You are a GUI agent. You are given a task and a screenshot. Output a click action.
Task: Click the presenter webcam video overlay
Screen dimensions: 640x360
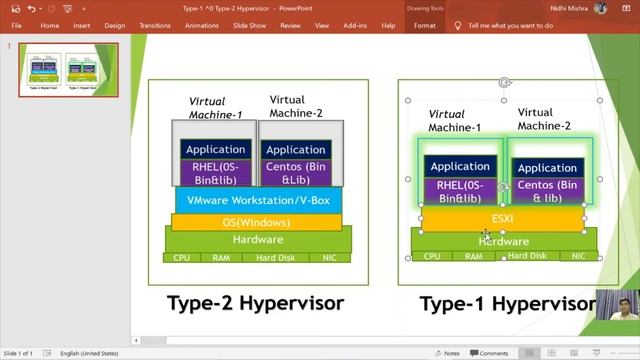click(617, 305)
